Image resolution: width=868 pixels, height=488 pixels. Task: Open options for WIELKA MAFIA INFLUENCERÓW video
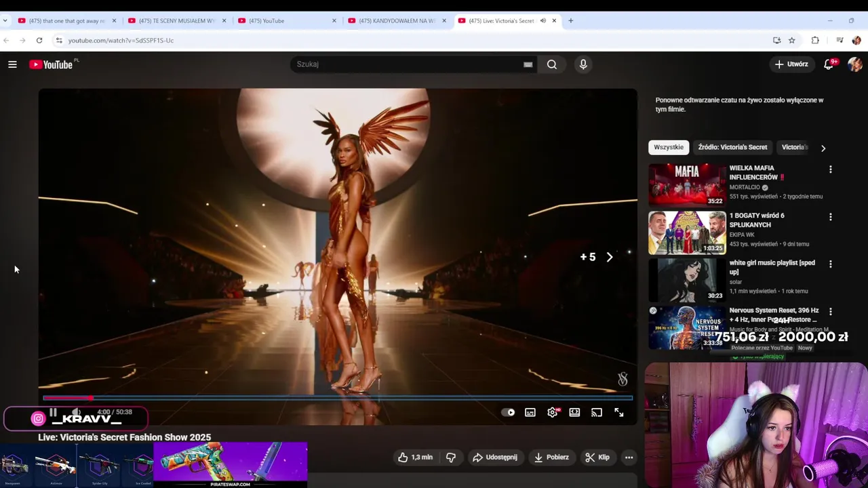830,169
